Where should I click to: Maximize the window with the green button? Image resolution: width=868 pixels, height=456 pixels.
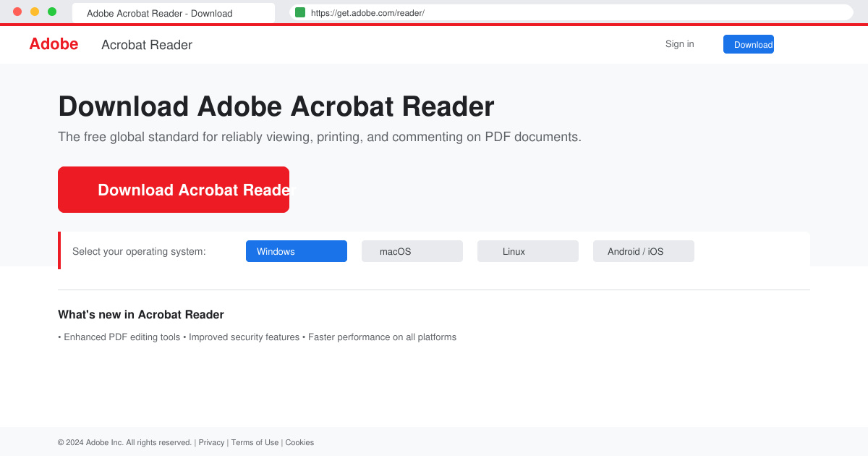pyautogui.click(x=52, y=12)
